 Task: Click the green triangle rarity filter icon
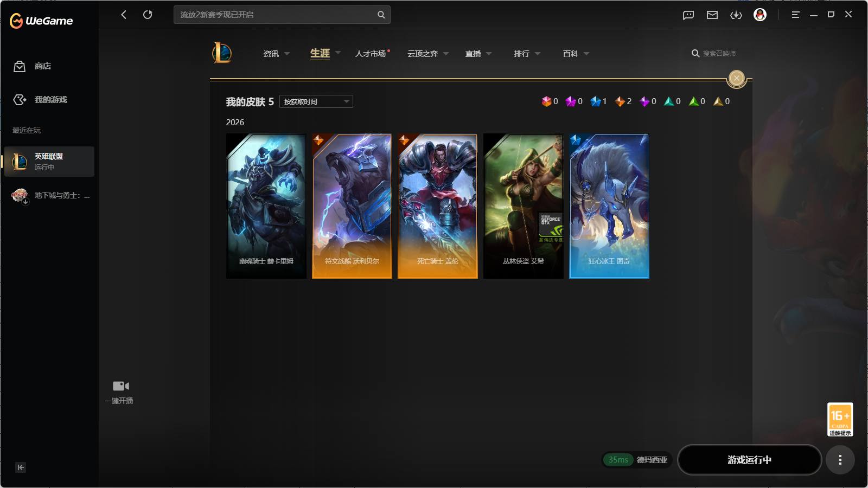(x=694, y=101)
